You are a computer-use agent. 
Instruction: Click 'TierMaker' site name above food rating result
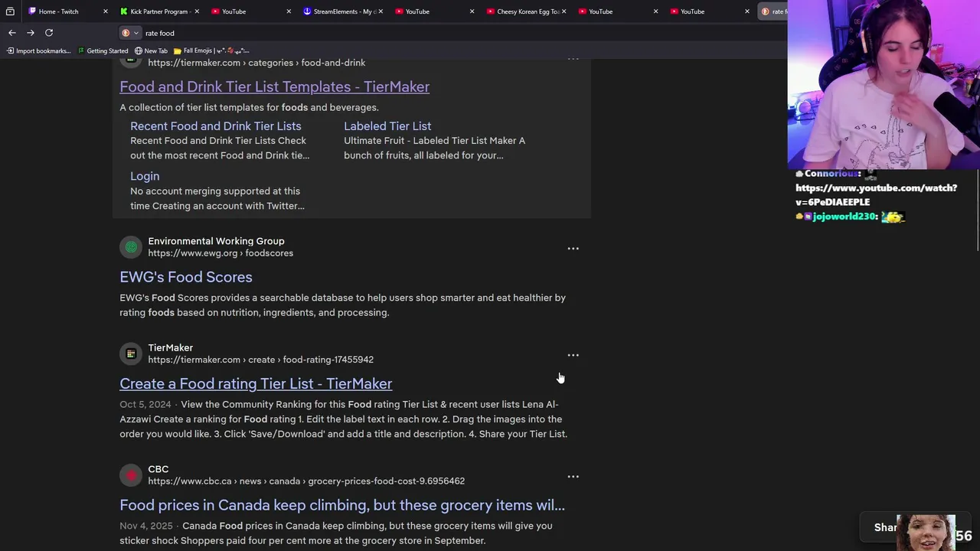click(x=170, y=347)
